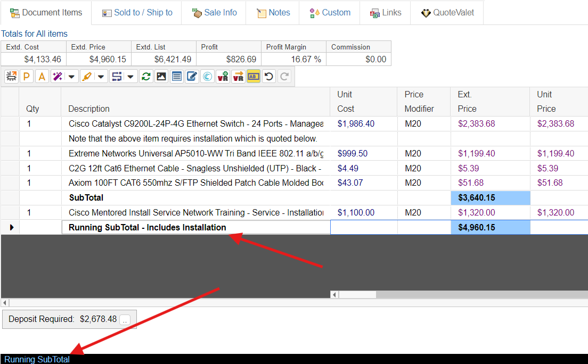The height and width of the screenshot is (364, 588).
Task: Open dropdown arrow beside magic wand
Action: click(x=71, y=77)
